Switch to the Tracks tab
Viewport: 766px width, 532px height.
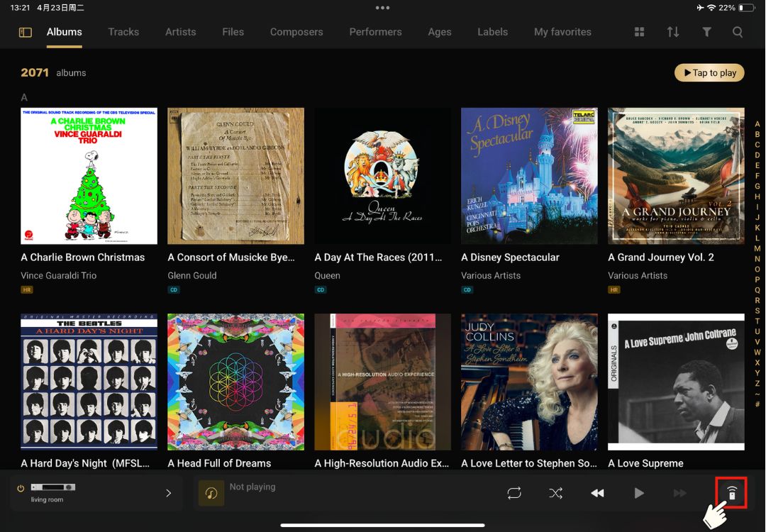pos(123,32)
